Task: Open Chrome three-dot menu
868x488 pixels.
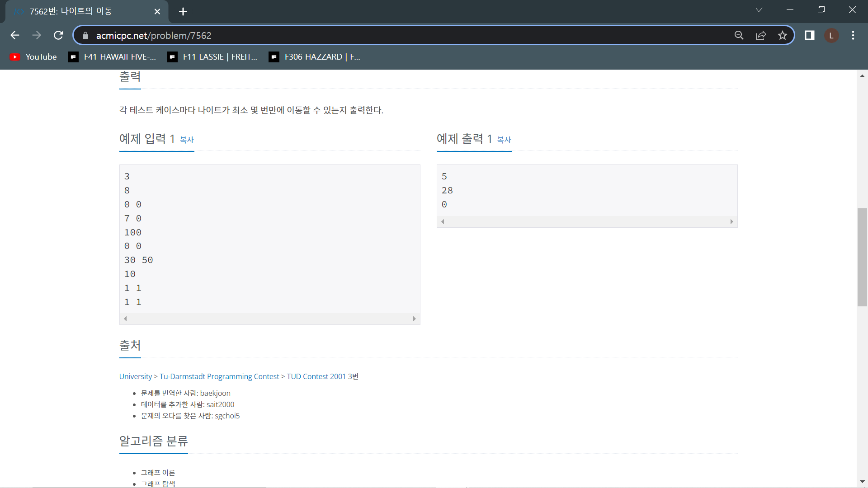Action: [853, 35]
